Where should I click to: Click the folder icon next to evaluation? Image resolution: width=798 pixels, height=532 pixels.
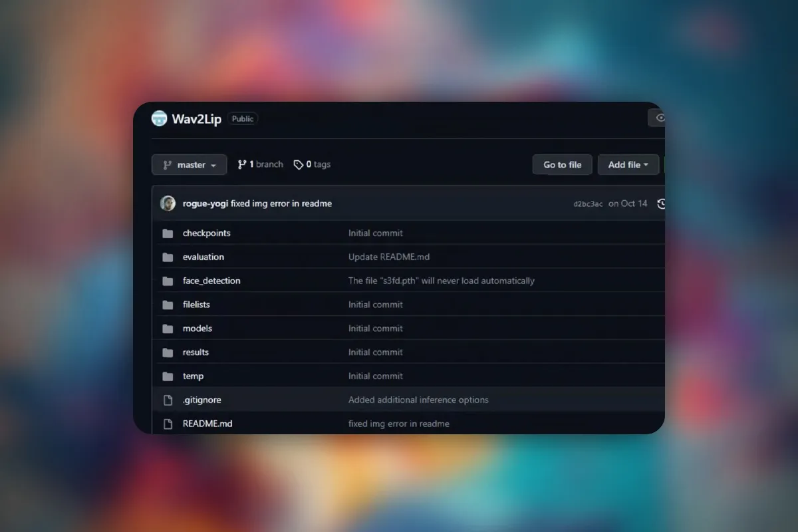[x=168, y=257]
